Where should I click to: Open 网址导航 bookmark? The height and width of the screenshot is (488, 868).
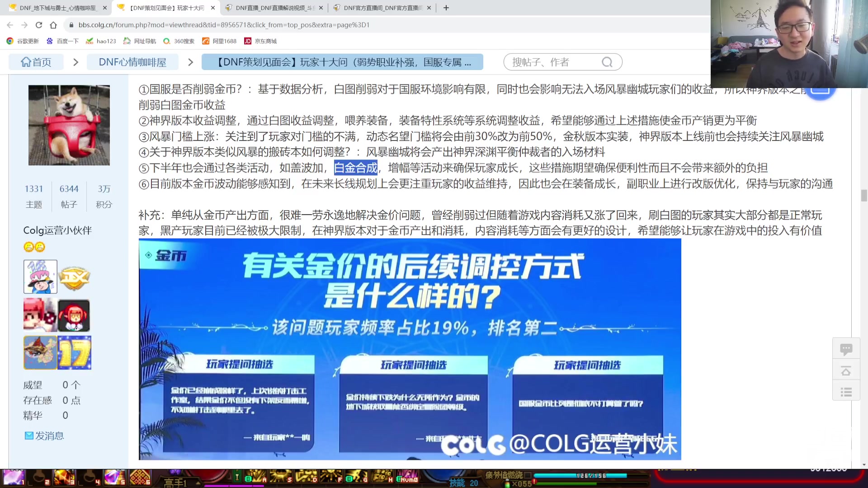coord(140,41)
